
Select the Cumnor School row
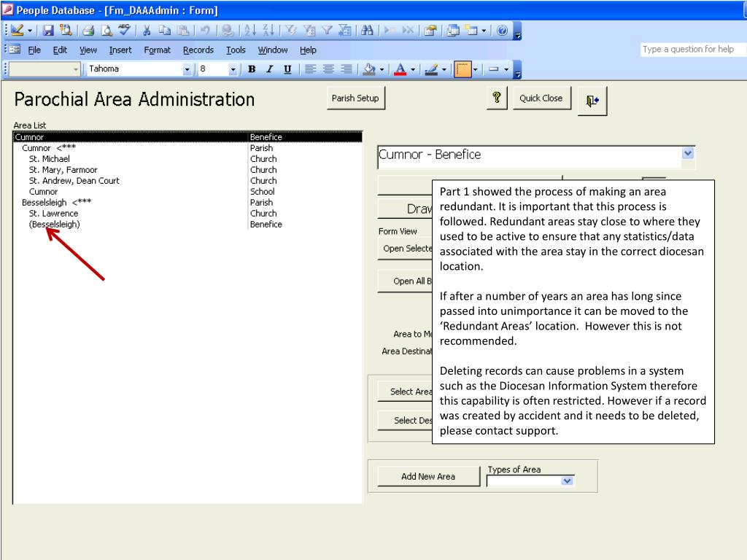click(x=187, y=192)
